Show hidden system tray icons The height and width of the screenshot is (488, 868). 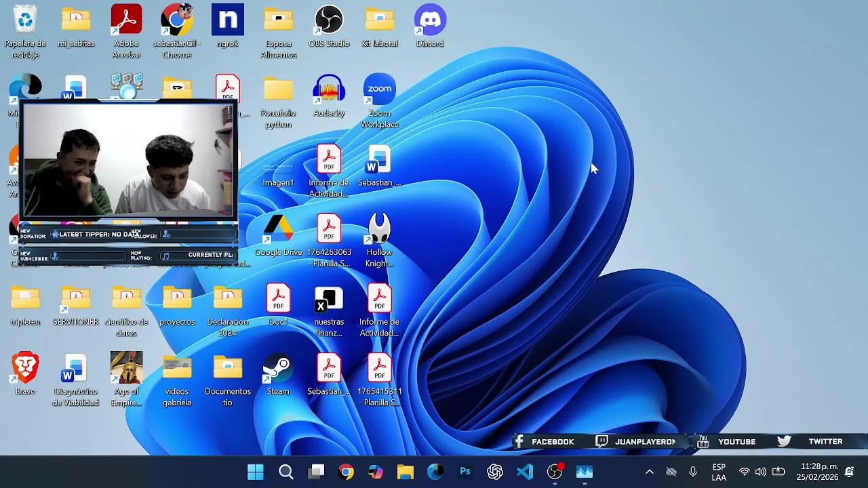[x=649, y=472]
